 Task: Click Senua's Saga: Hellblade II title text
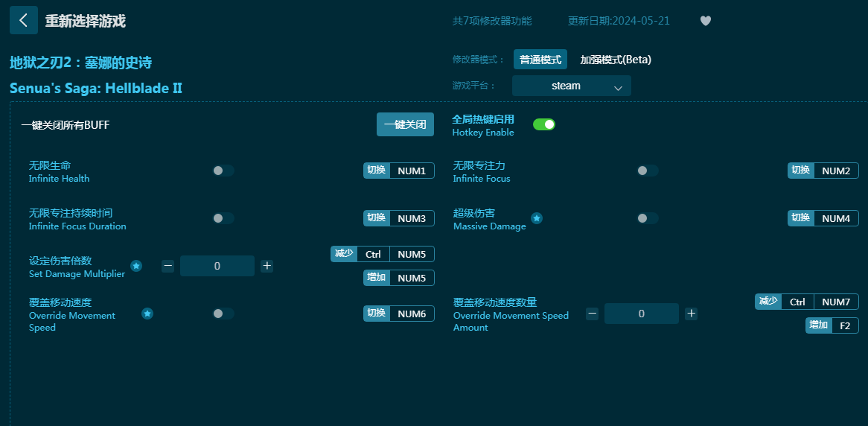pos(96,88)
